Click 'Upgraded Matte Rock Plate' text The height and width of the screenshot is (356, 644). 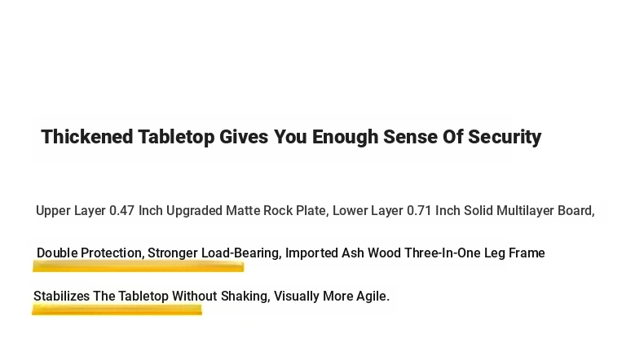(246, 211)
